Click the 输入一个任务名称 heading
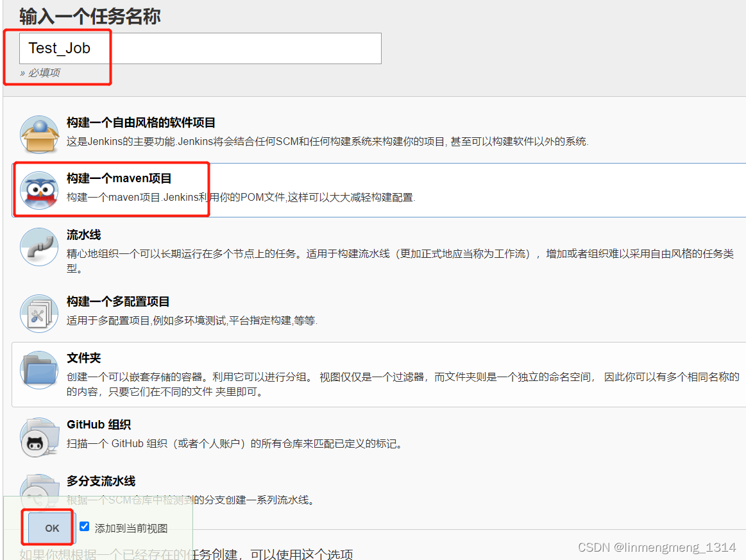This screenshot has width=746, height=560. pyautogui.click(x=90, y=17)
